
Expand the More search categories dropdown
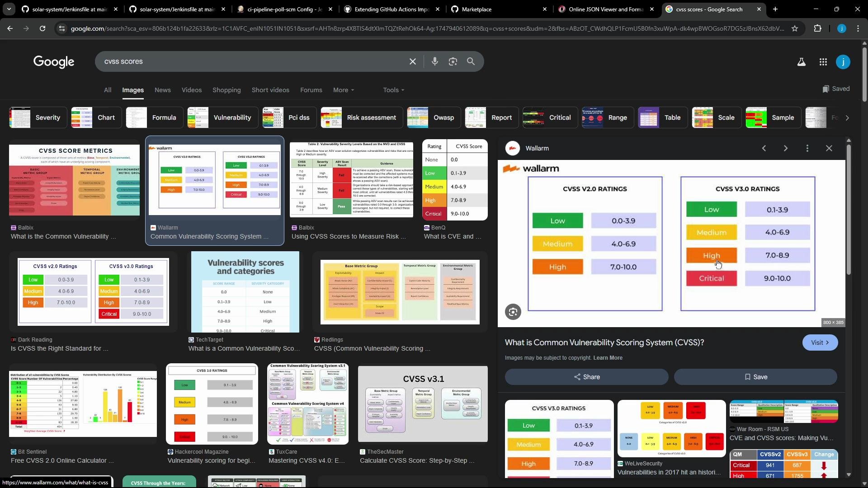coord(344,90)
